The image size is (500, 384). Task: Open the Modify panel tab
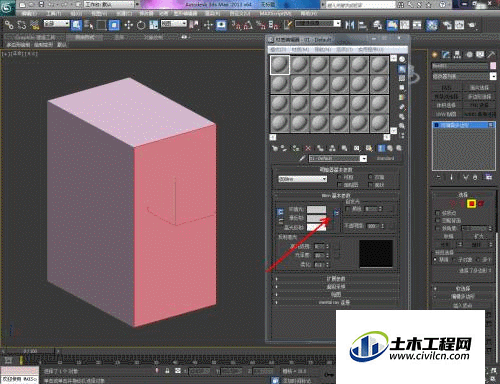(x=446, y=55)
